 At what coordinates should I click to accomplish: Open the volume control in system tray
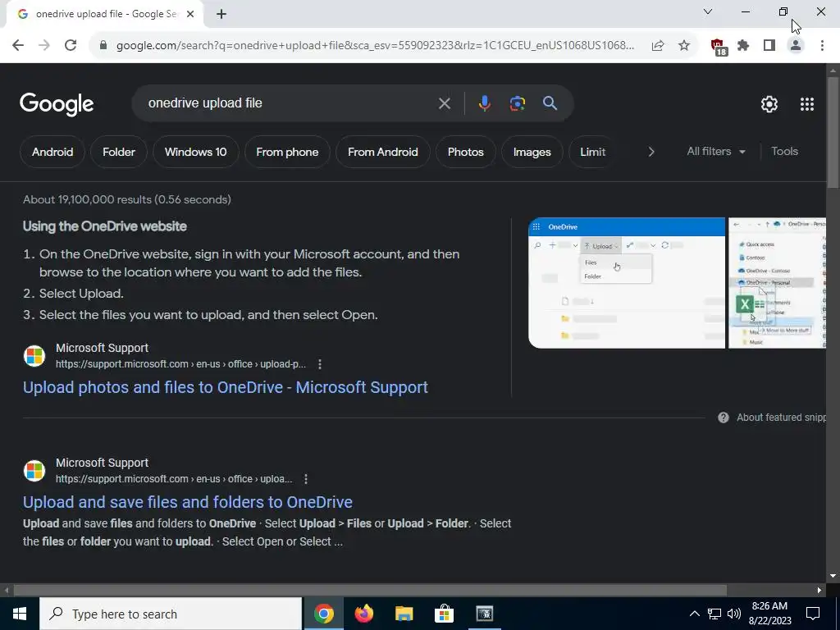click(x=734, y=614)
